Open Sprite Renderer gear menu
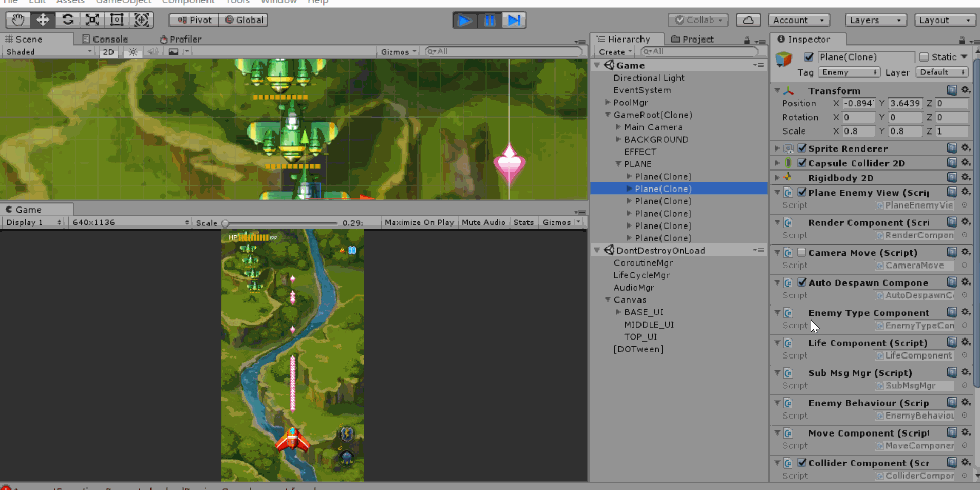This screenshot has height=490, width=980. pos(966,148)
